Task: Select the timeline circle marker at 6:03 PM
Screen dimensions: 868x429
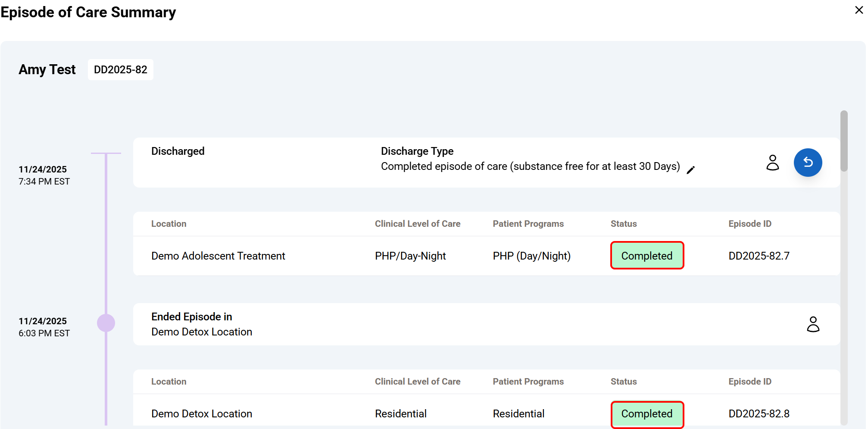Action: (106, 323)
